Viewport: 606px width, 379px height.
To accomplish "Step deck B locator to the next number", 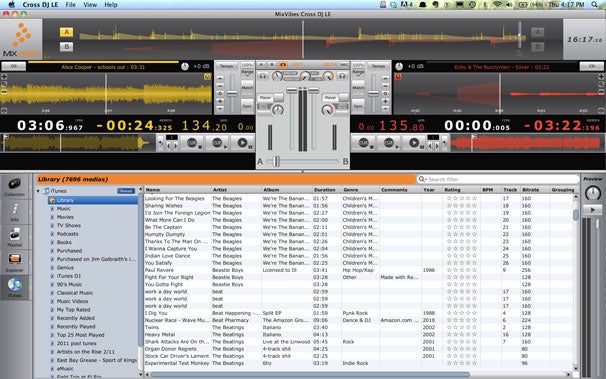I will pyautogui.click(x=437, y=146).
